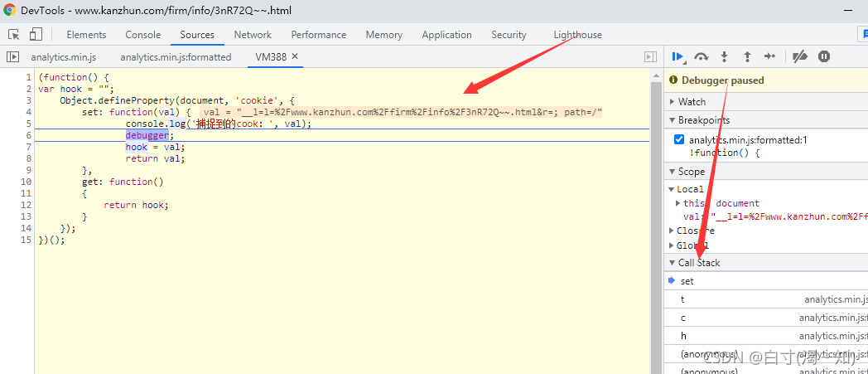Uncheck the analytics.min.js:formatted:1 breakpoint
Image resolution: width=868 pixels, height=374 pixels.
[679, 139]
